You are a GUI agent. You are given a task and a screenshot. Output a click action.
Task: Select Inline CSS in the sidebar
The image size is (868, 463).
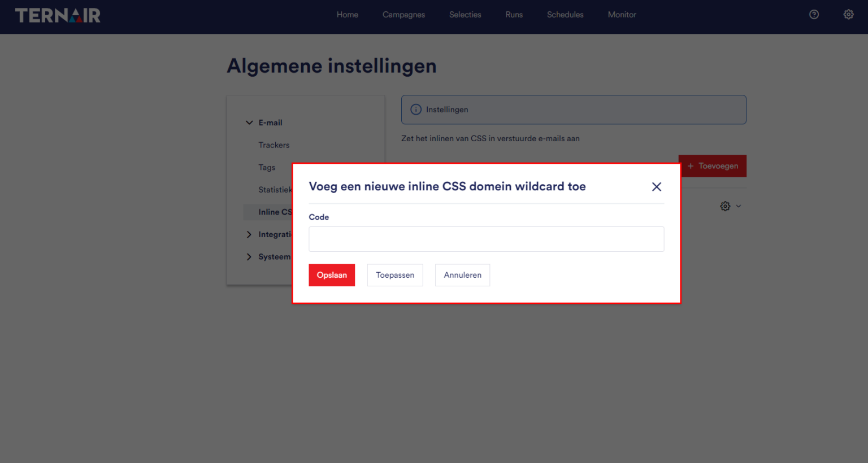pyautogui.click(x=275, y=212)
